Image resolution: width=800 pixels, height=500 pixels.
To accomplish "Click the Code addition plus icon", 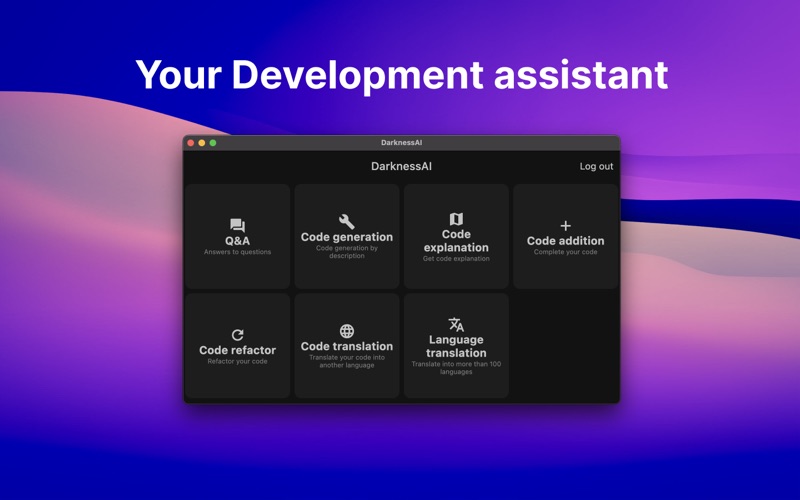I will 565,226.
